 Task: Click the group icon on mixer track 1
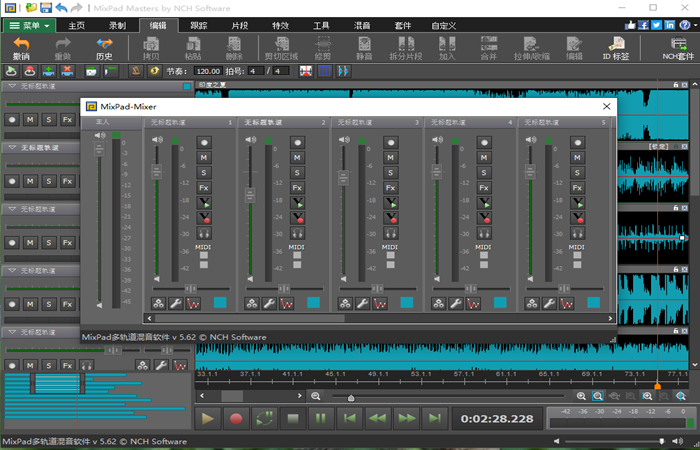point(159,304)
